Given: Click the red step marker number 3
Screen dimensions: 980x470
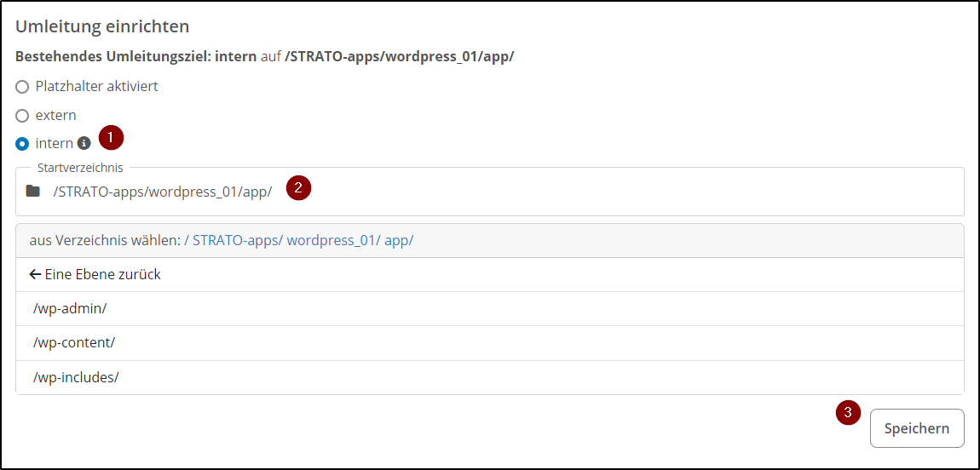Looking at the screenshot, I should [x=847, y=413].
